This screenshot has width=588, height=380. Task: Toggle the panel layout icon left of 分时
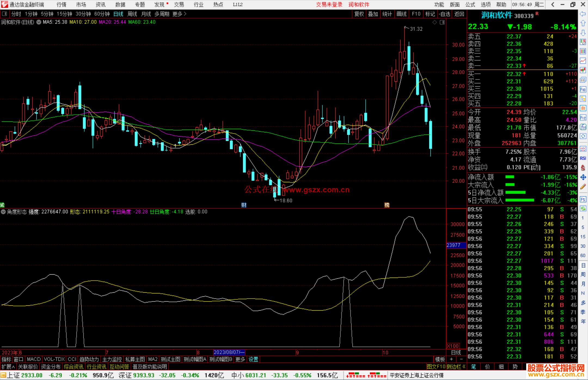[5, 14]
